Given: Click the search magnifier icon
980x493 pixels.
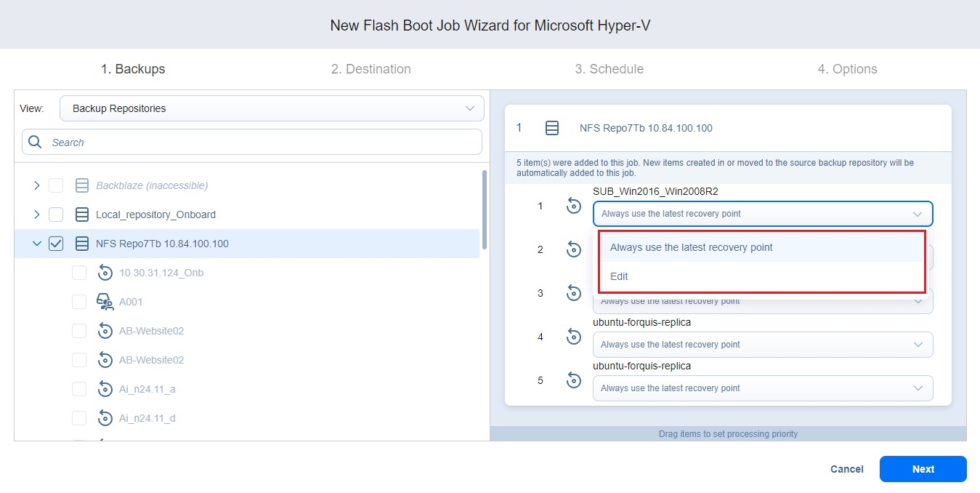Looking at the screenshot, I should [x=35, y=143].
